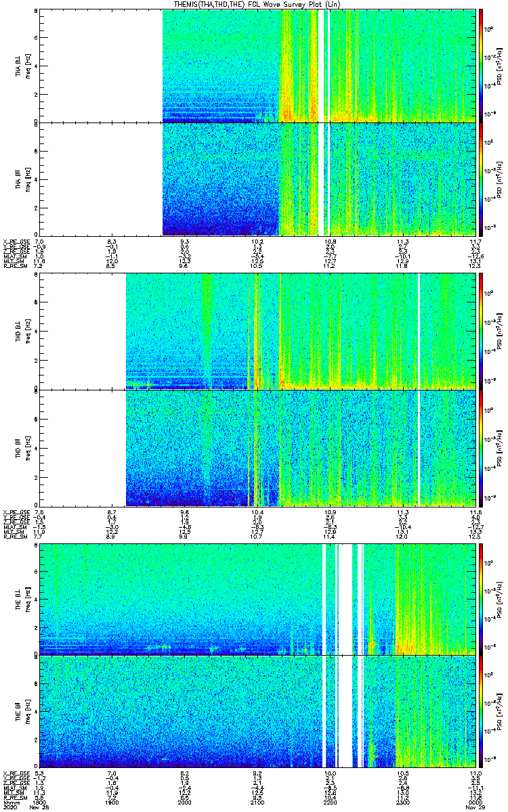Viewport: 508px width, 812px height.
Task: Click inside the THA B-perpendicular spectrogram panel
Action: (x=257, y=65)
